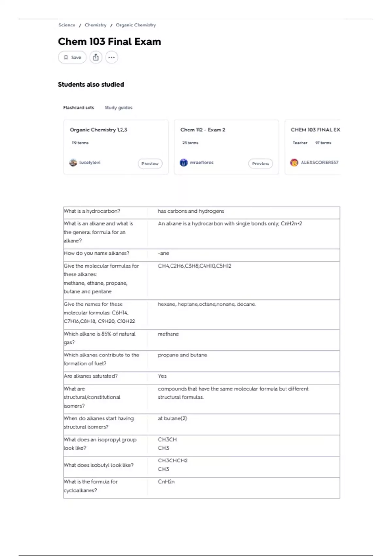Viewport: 392px width, 556px height.
Task: Click mraeflores' profile avatar
Action: click(184, 163)
